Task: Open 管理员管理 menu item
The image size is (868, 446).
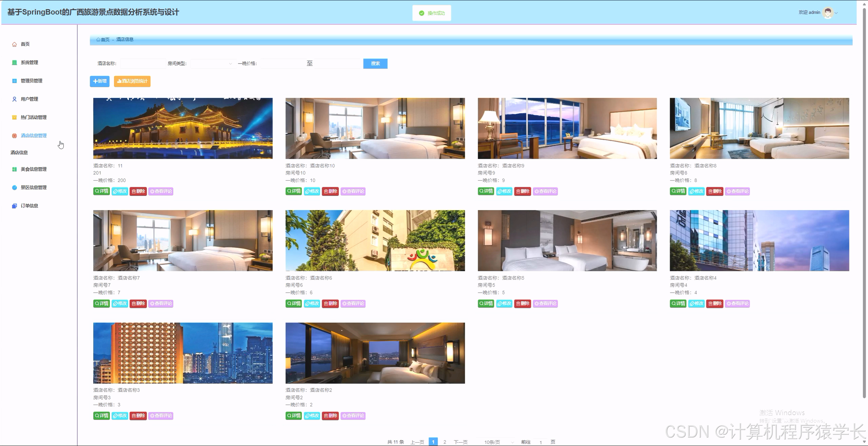Action: 31,81
